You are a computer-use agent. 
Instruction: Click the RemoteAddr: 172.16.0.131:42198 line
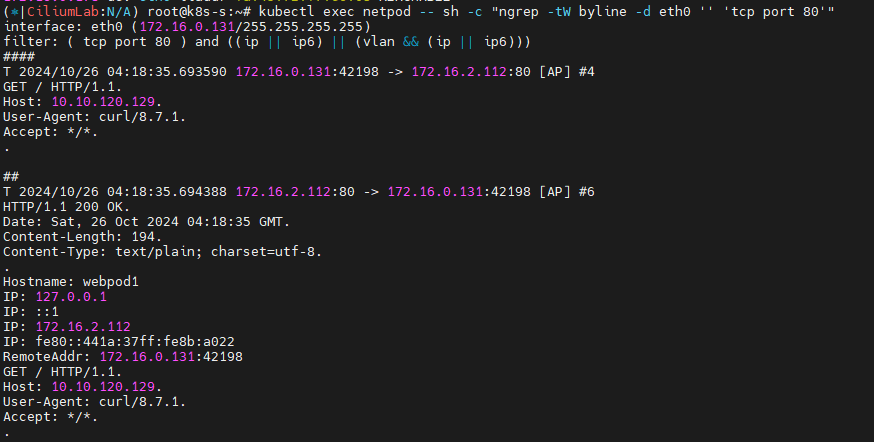[123, 356]
